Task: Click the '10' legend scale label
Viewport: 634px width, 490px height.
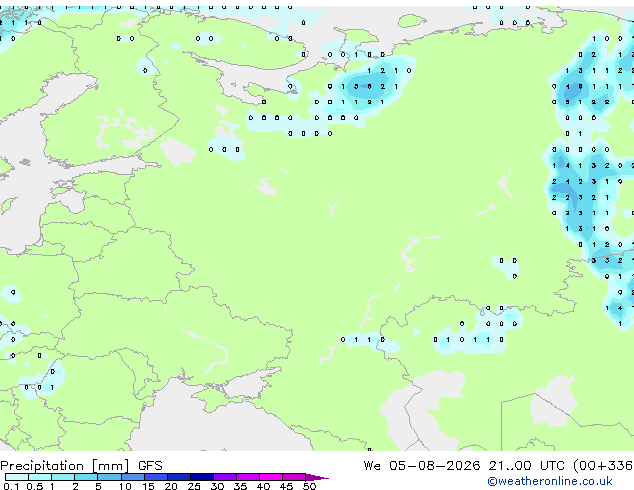Action: click(125, 486)
